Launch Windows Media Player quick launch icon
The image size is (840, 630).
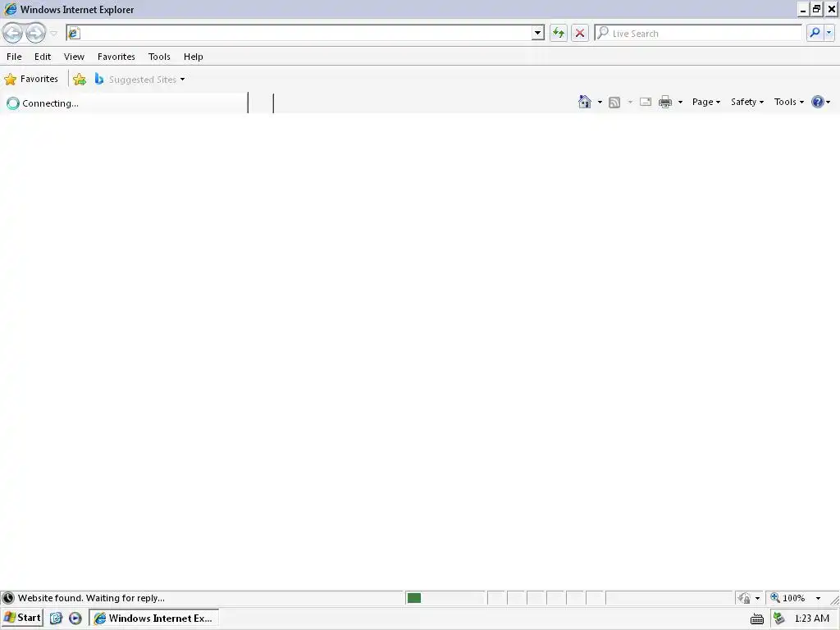tap(75, 619)
